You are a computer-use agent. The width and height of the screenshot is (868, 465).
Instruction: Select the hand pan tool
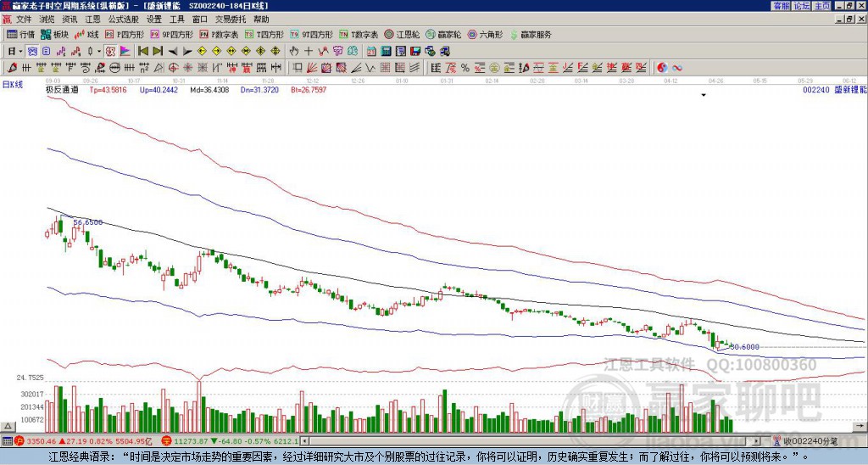coord(293,52)
